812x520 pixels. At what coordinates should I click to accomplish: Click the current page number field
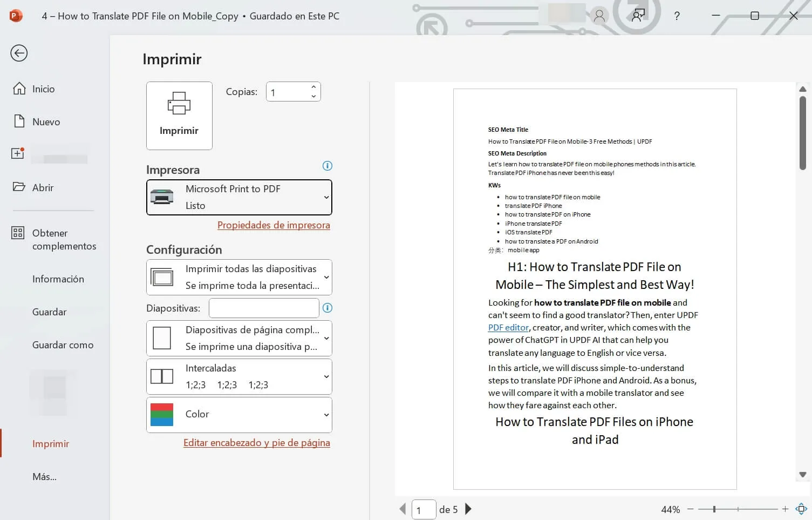pos(424,510)
